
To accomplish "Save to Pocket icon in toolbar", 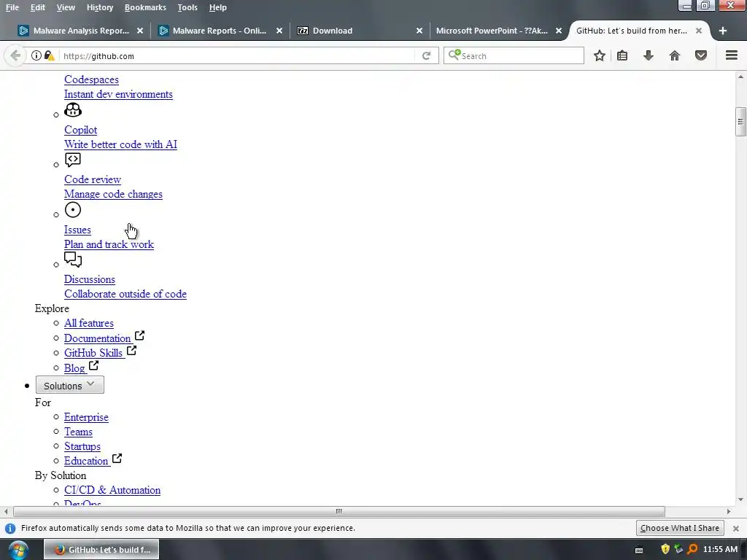I will (701, 55).
